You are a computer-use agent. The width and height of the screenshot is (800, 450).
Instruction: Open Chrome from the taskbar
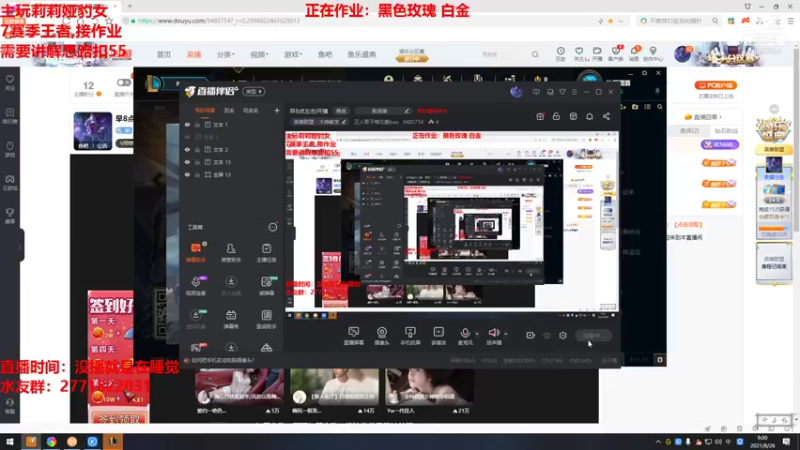[x=52, y=441]
